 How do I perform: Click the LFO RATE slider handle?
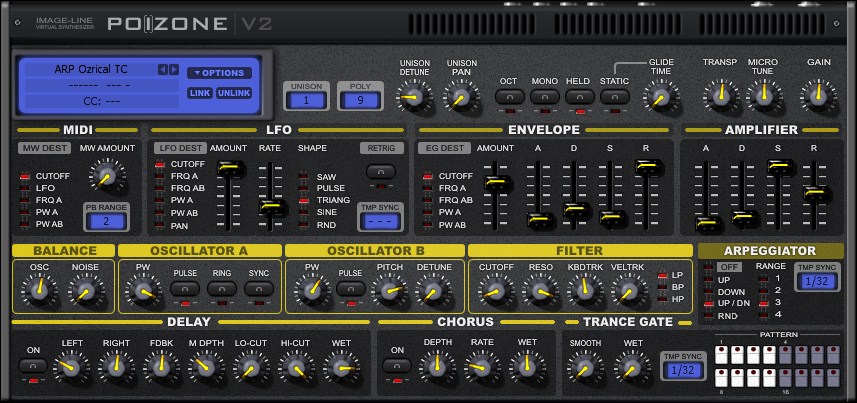click(268, 206)
